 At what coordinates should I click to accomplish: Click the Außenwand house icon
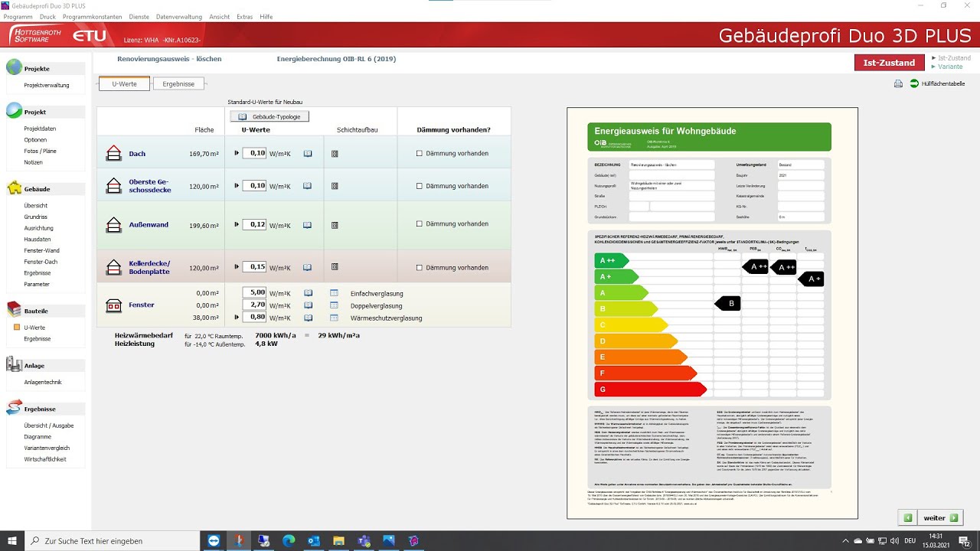(x=113, y=224)
